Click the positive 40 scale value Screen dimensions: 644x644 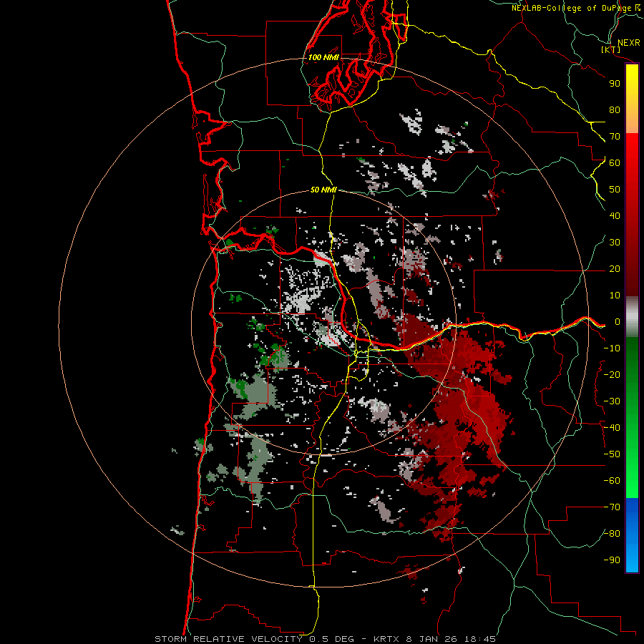[615, 216]
